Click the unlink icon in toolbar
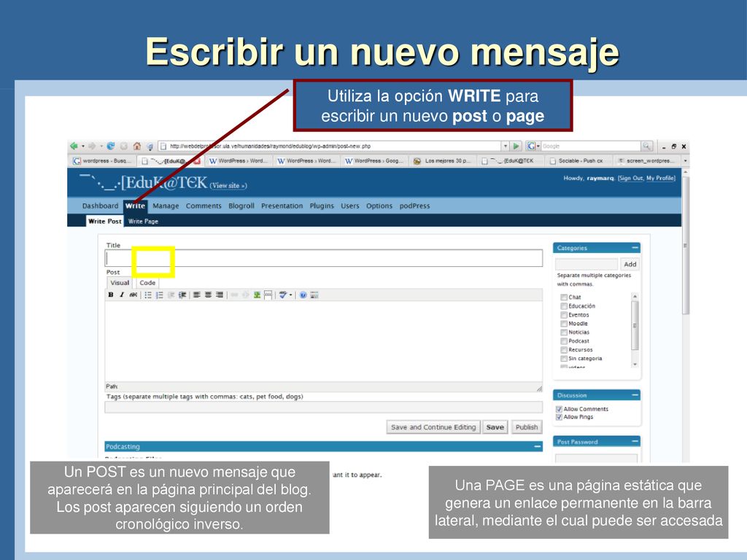 [x=245, y=295]
